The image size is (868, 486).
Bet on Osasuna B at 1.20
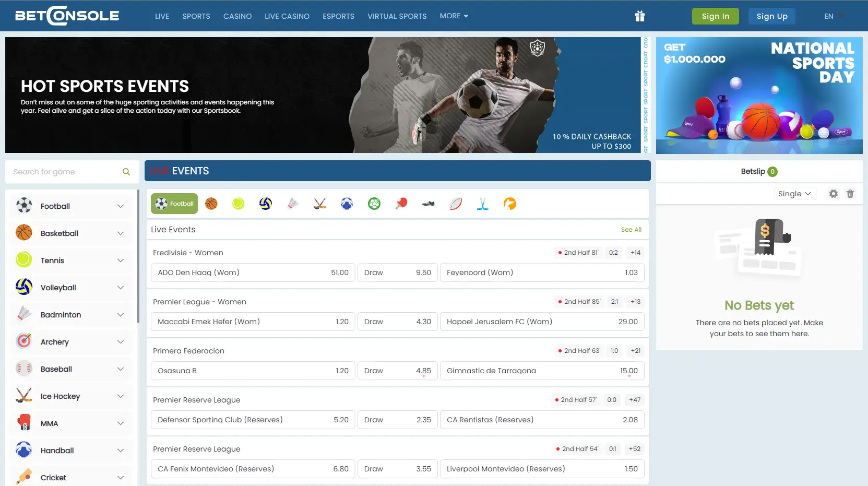pos(253,371)
